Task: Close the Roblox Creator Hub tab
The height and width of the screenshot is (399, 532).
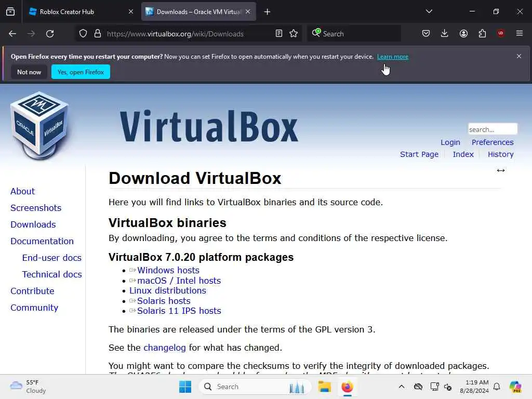Action: coord(131,11)
